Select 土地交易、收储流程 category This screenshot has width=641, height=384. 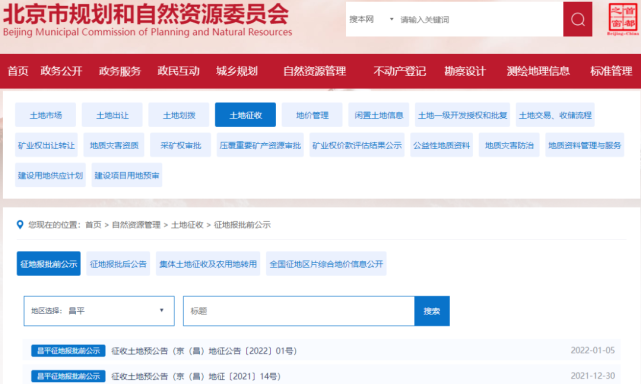555,115
